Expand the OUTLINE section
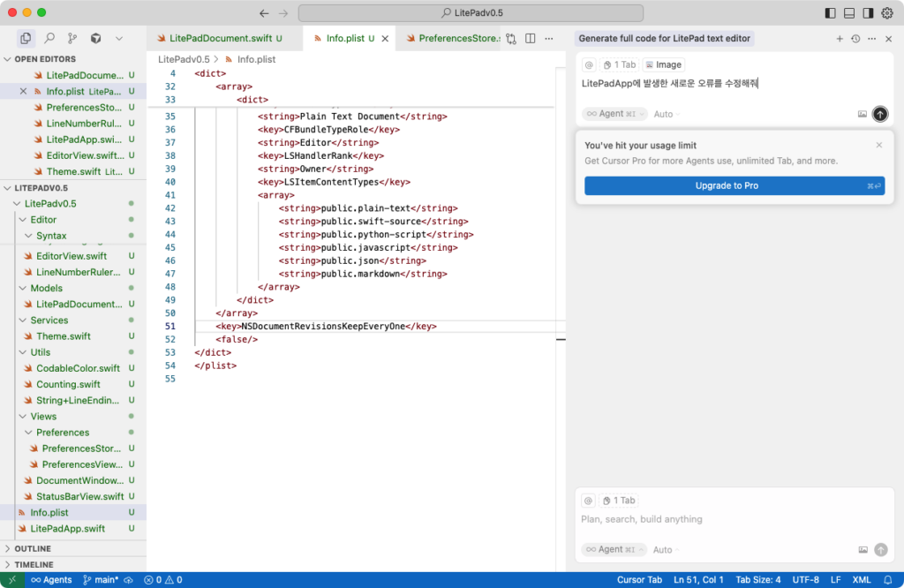Screen dimensions: 904x588 point(7,548)
